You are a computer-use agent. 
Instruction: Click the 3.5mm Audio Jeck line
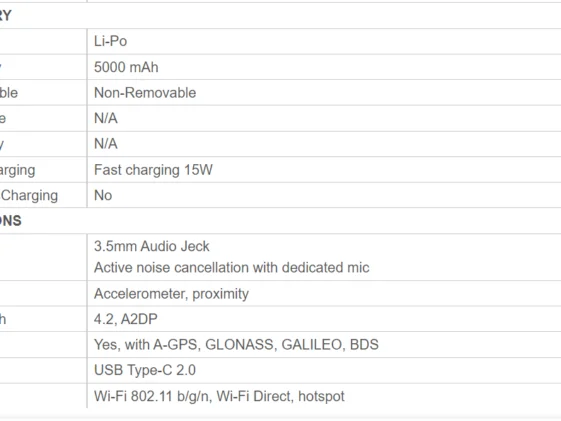pos(152,246)
